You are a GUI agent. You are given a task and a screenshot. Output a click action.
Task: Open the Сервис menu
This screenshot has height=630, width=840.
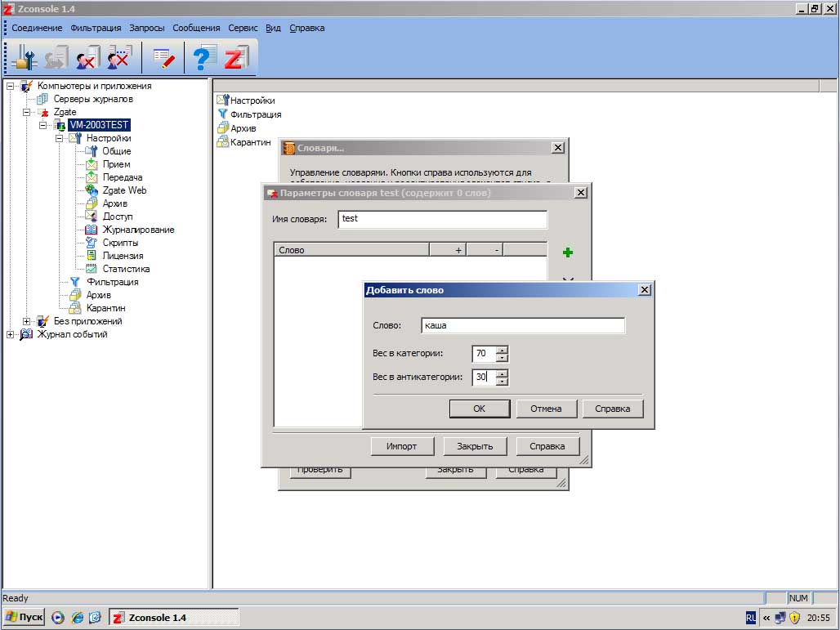tap(243, 28)
